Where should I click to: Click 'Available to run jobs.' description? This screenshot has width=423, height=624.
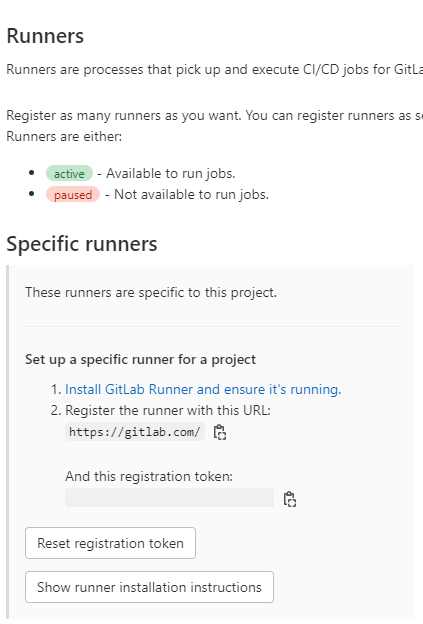(x=171, y=174)
